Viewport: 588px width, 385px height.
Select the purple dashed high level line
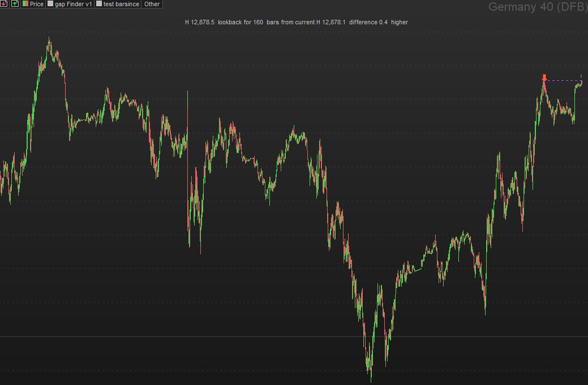tap(563, 80)
